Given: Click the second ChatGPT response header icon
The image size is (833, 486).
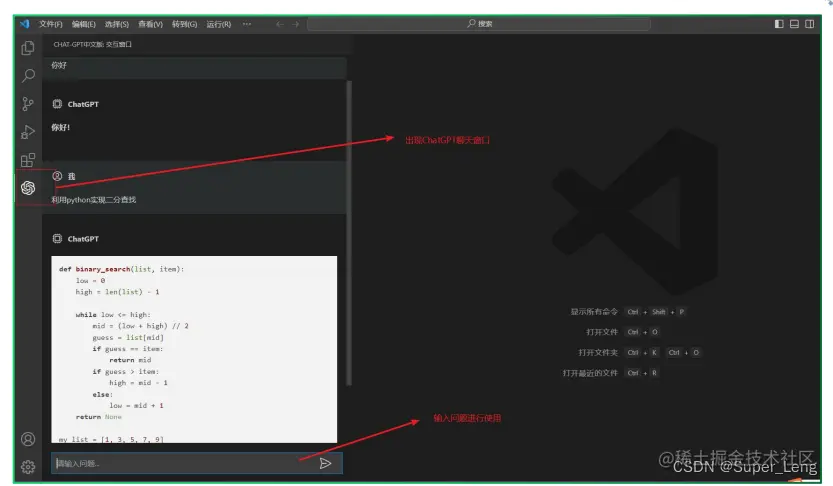Looking at the screenshot, I should tap(57, 238).
